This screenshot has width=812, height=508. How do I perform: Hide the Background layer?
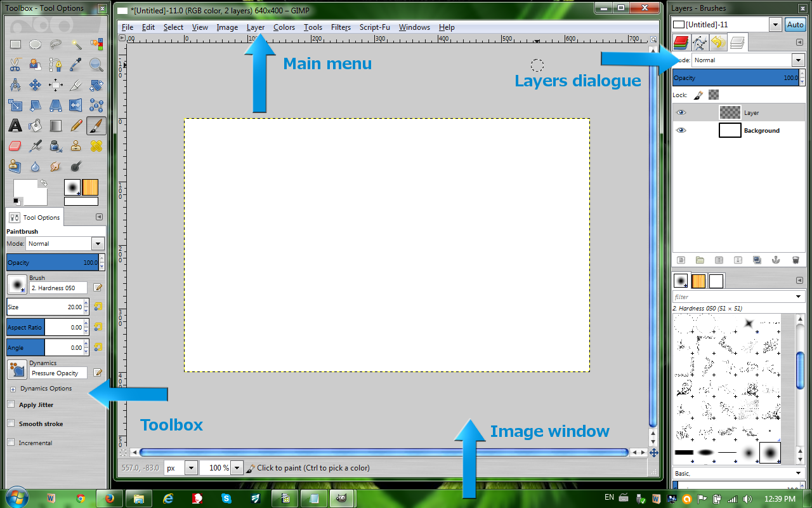(681, 130)
